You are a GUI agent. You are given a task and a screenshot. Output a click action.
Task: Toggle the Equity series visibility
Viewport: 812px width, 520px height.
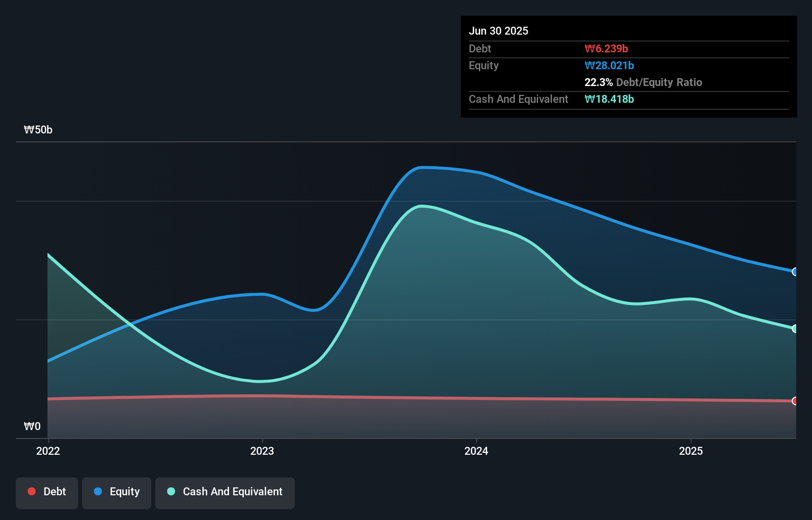click(x=116, y=492)
